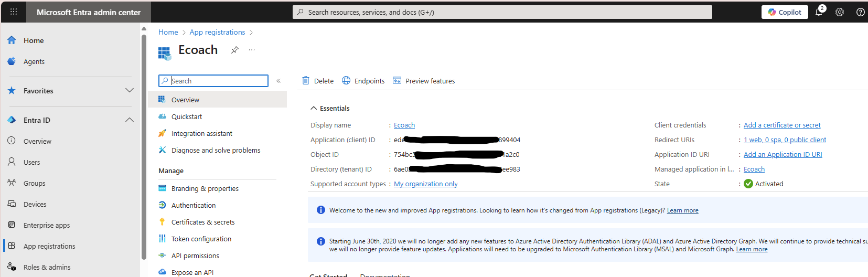Click Learn more in the welcome banner
This screenshot has height=277, width=868.
click(x=683, y=210)
